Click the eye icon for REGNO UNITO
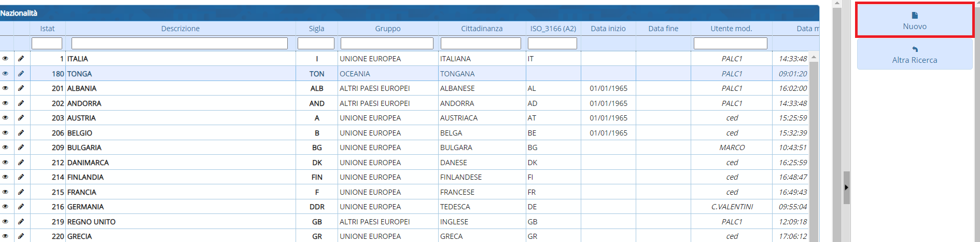The width and height of the screenshot is (980, 242). [x=6, y=222]
